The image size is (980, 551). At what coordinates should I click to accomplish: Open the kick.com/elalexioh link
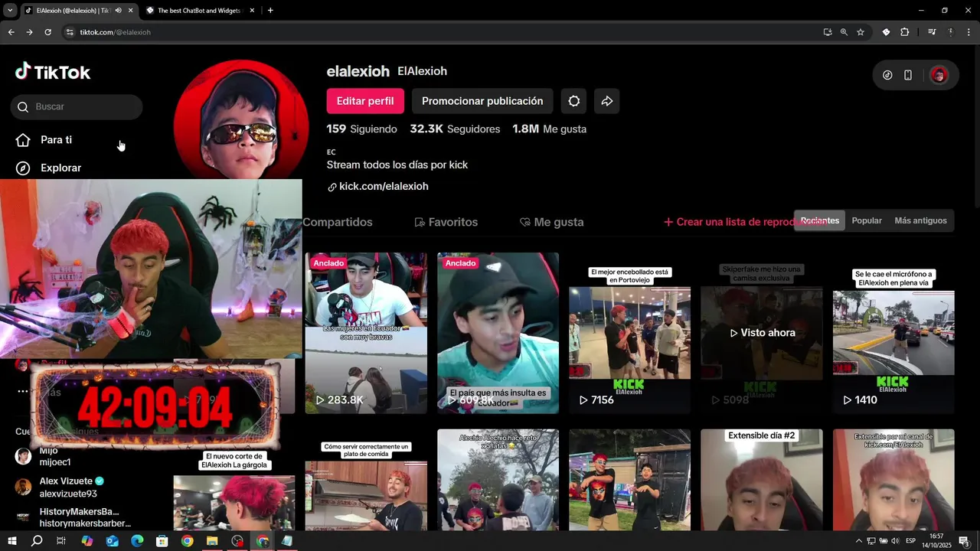384,186
